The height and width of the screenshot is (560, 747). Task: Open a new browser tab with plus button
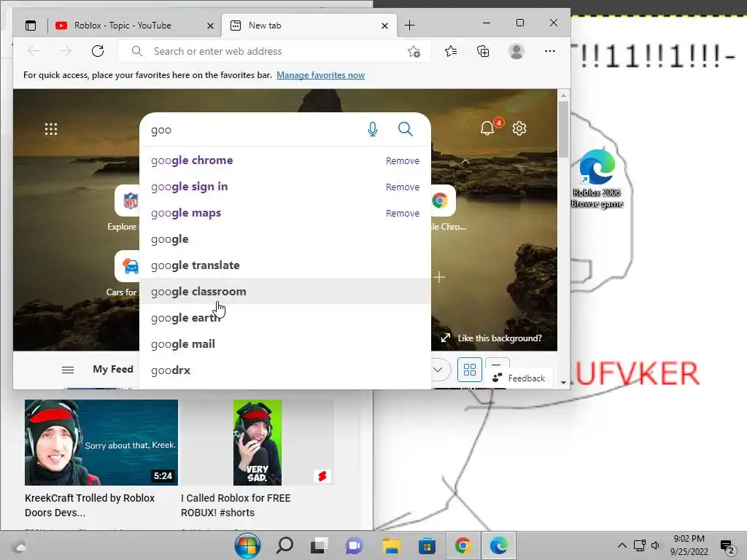click(x=409, y=26)
